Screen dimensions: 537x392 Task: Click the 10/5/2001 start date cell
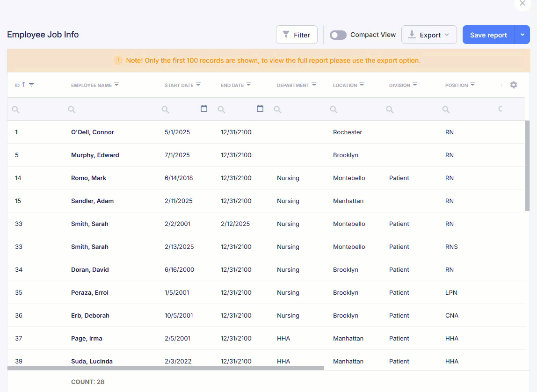coord(178,316)
